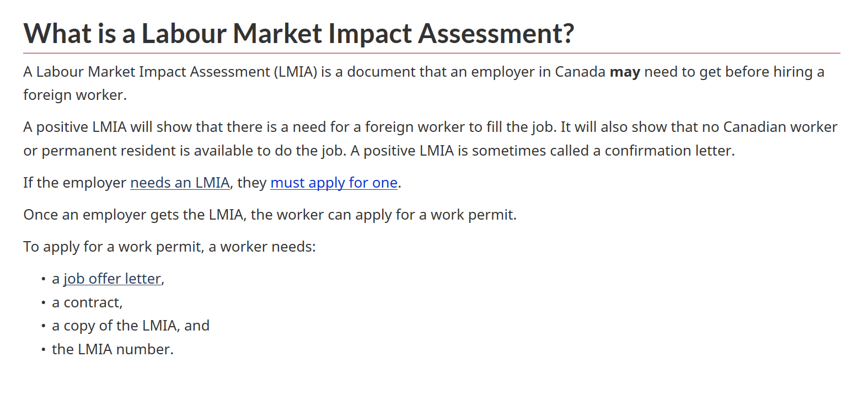Open the "job offer letter" link
The image size is (868, 394).
tap(112, 279)
